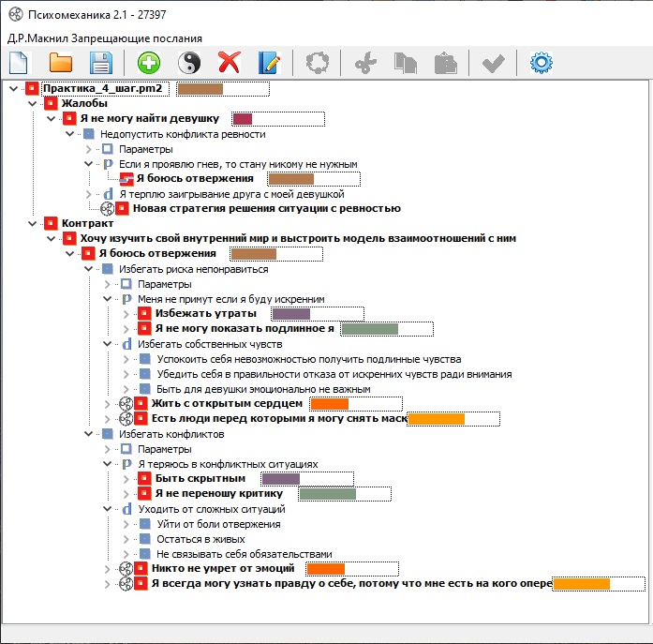
Task: Save using the floppy disk icon
Action: [x=101, y=64]
